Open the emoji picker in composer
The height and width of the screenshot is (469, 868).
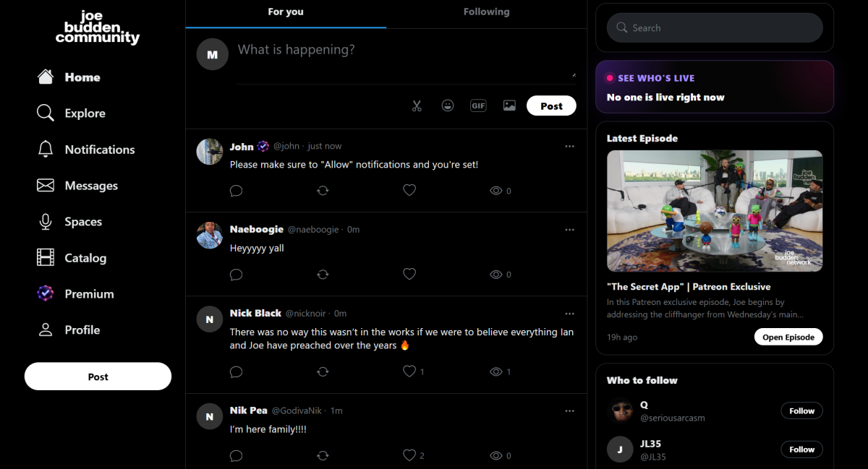coord(448,106)
